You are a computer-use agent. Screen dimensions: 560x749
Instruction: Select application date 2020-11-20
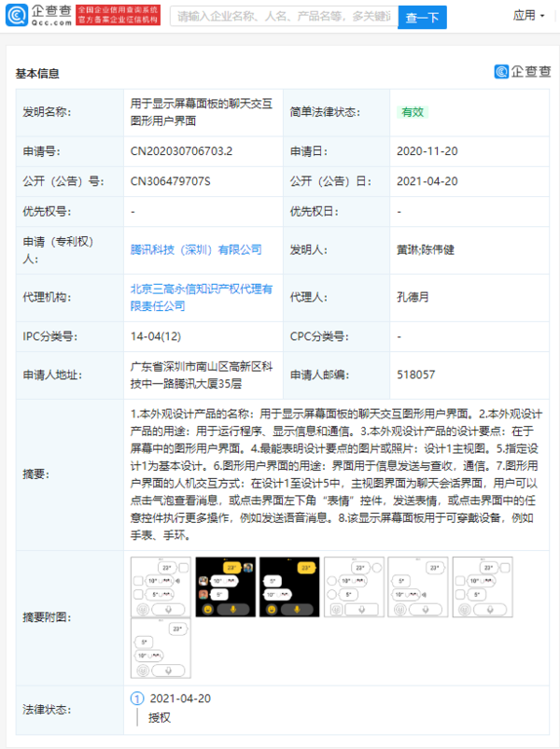pos(427,151)
